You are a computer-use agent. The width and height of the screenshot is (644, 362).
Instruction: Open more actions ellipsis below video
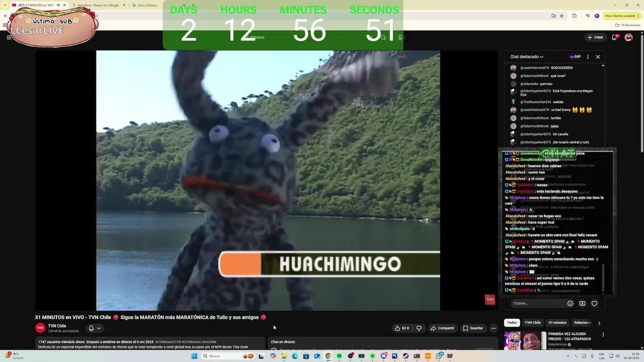(494, 328)
